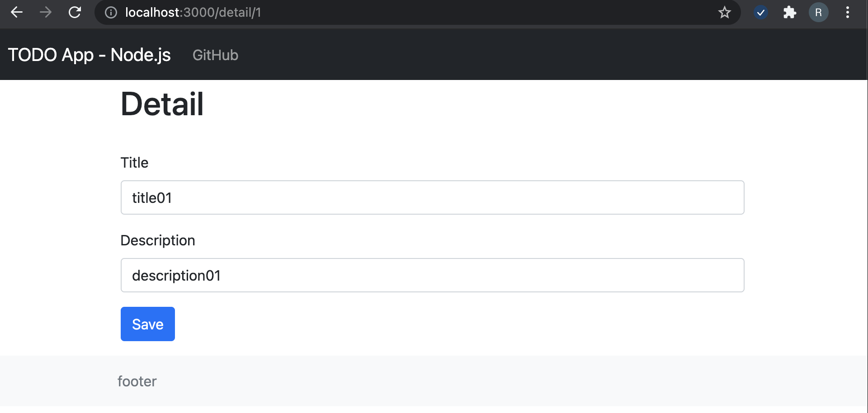Open the three-dot browser menu
Screen dimensions: 868x413
coord(848,12)
